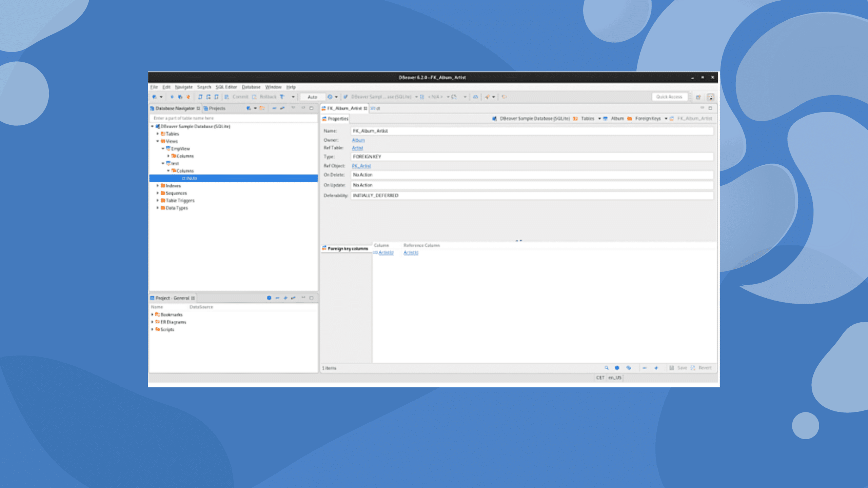Screen dimensions: 868x488
Task: Switch to the ct editor tab
Action: [375, 108]
